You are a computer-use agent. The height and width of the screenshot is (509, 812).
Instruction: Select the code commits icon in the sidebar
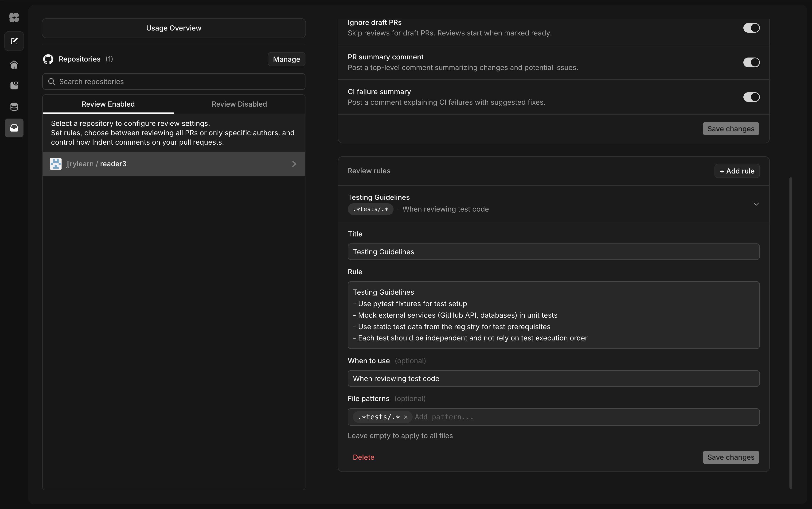coord(14,85)
